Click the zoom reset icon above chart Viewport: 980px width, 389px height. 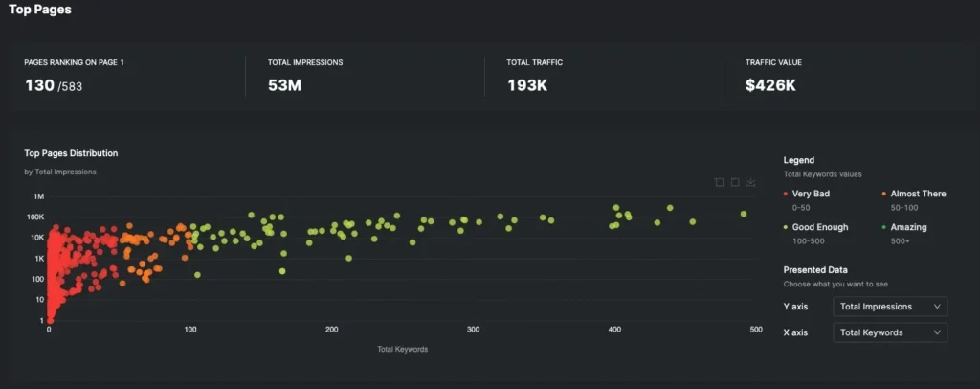[x=735, y=182]
